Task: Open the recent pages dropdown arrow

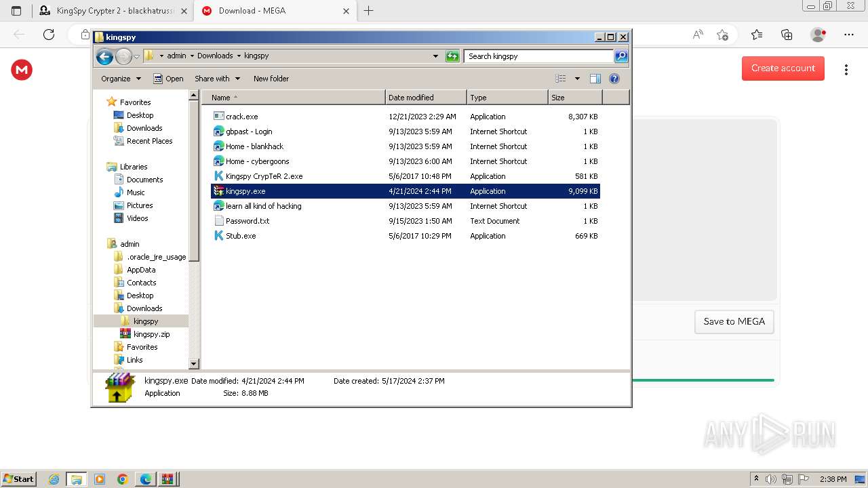Action: (136, 56)
